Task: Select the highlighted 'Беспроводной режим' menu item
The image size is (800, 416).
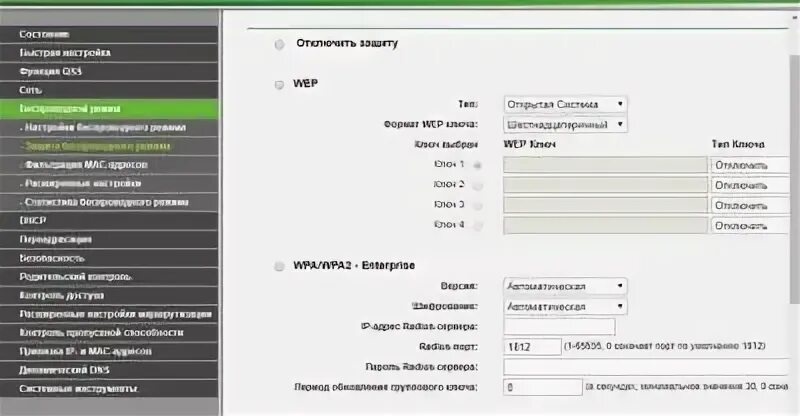Action: coord(109,109)
